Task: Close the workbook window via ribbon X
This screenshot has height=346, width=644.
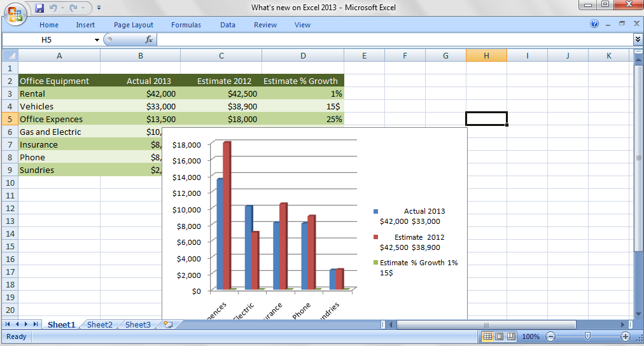Action: coord(636,24)
